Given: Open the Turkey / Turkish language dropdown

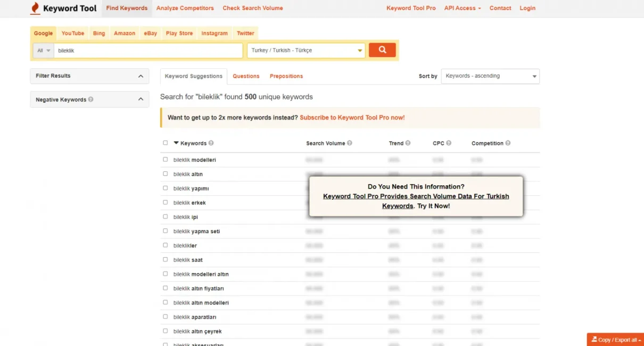Looking at the screenshot, I should pos(306,51).
